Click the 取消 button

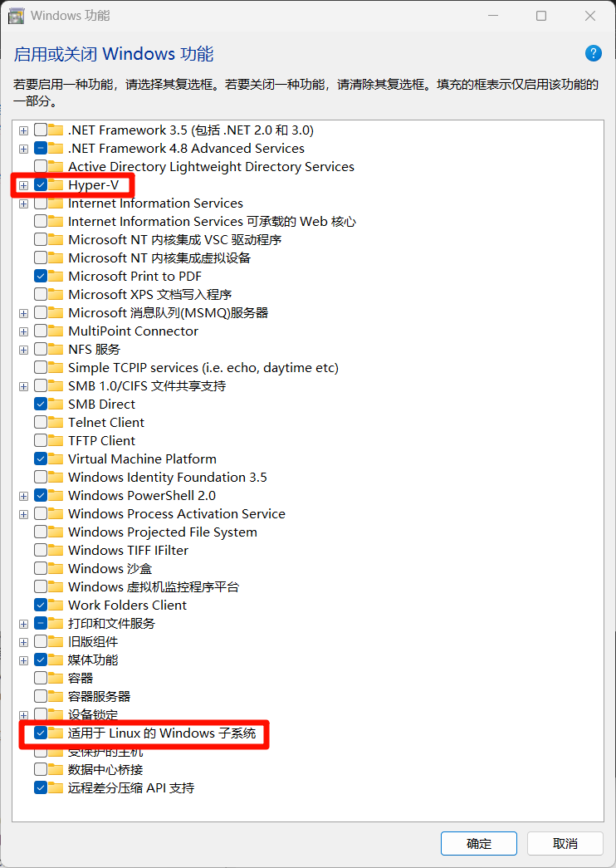[x=565, y=843]
